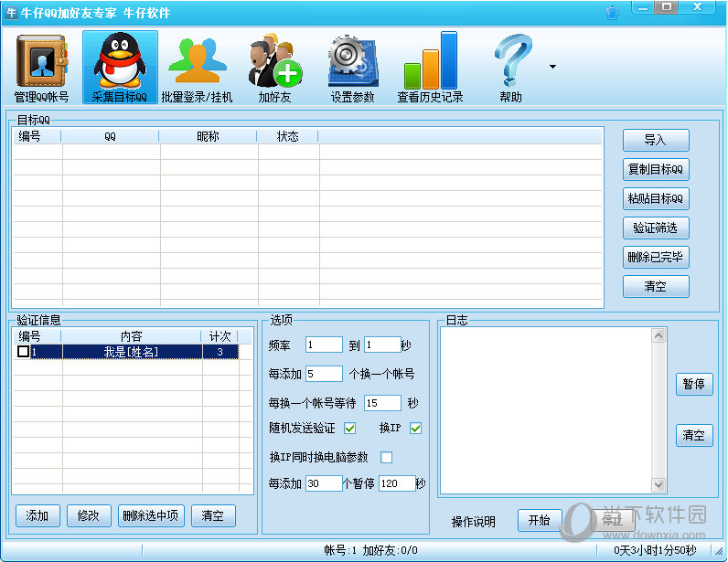Click the 牛 application icon in title bar

point(11,13)
